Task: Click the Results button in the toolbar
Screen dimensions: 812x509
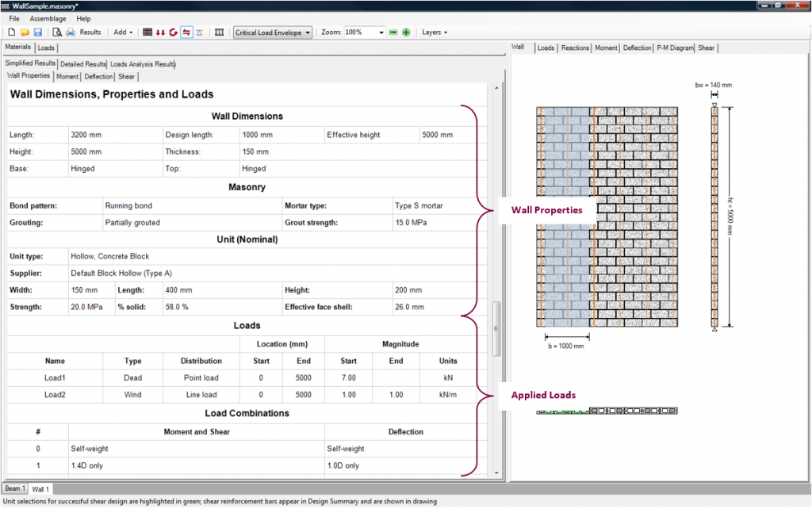Action: tap(90, 33)
